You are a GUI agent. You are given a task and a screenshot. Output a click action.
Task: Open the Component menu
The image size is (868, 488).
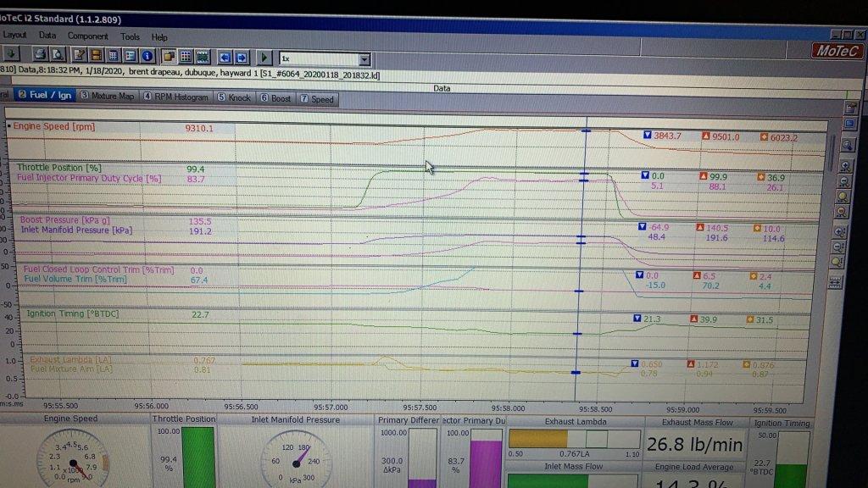click(88, 36)
